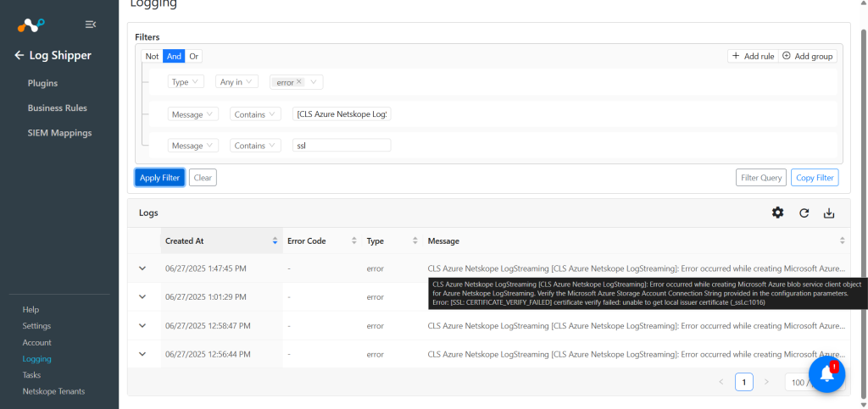Open Netskope Tenants page
Viewport: 868px width, 409px height.
pos(53,391)
